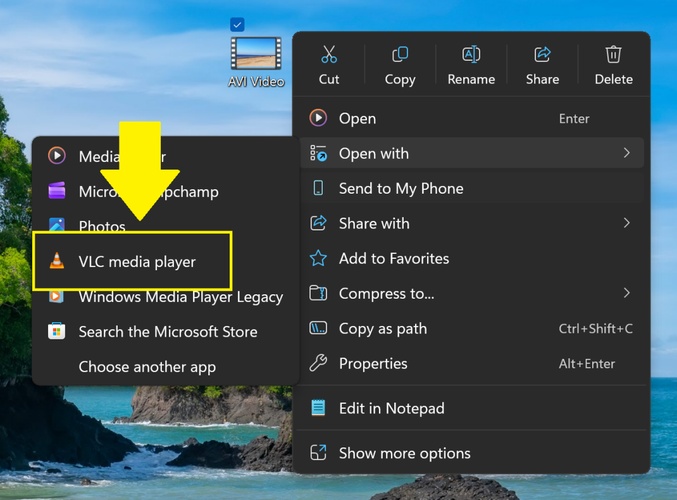Click the AVI Video file name
This screenshot has height=500, width=677.
pos(256,82)
